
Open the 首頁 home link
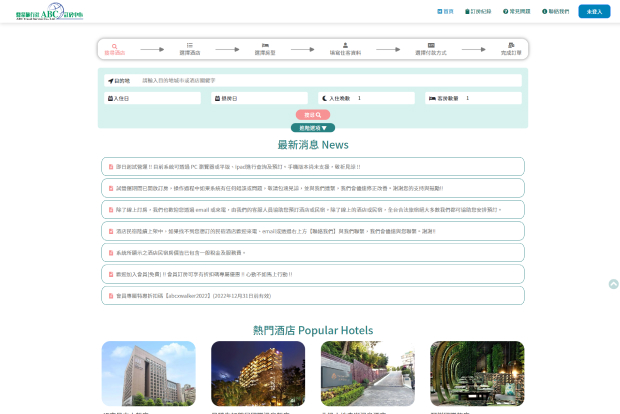pyautogui.click(x=445, y=11)
